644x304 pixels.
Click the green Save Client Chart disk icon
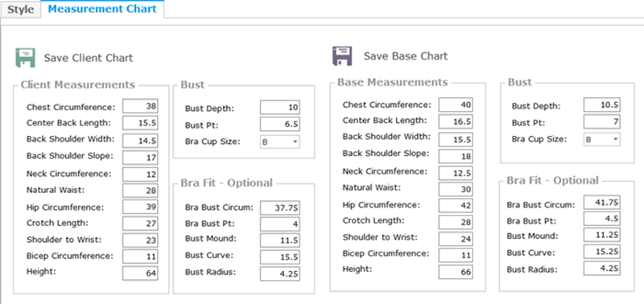[x=26, y=57]
